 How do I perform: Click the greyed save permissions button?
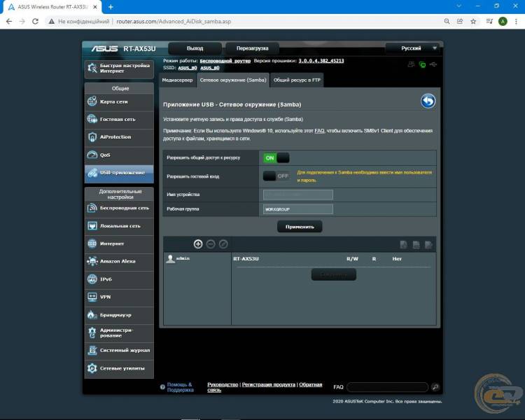(x=333, y=274)
